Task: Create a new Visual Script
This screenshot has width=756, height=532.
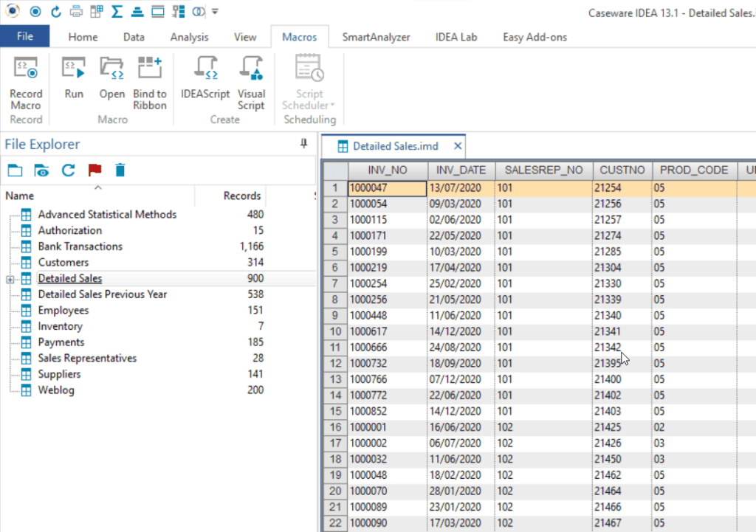Action: point(251,84)
